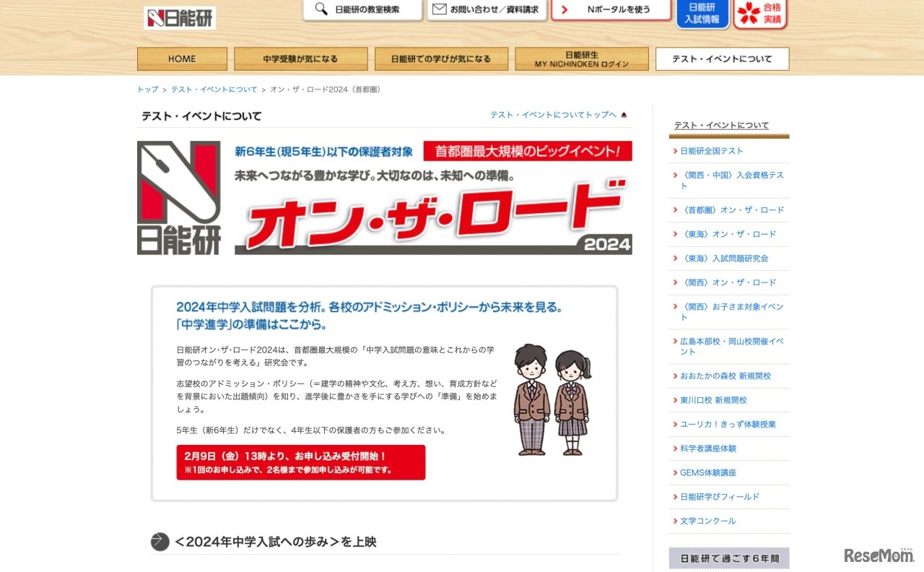Image resolution: width=924 pixels, height=572 pixels.
Task: Click the sidebar heading テスト・イベントについて
Action: pyautogui.click(x=722, y=126)
